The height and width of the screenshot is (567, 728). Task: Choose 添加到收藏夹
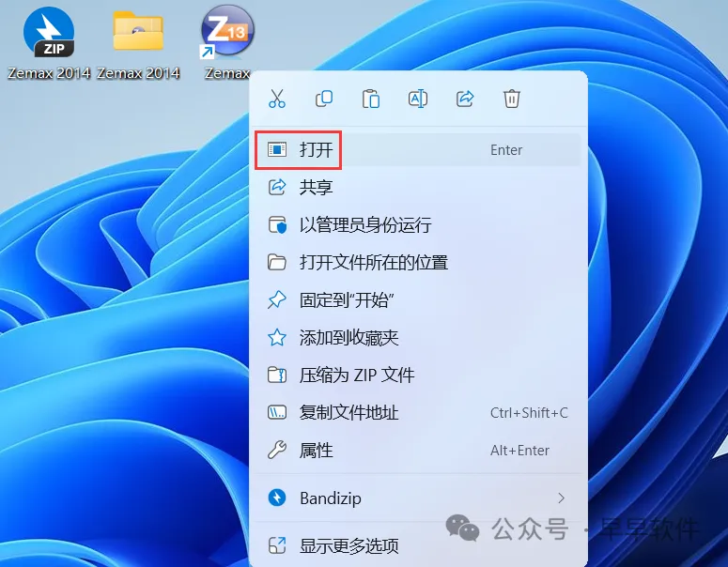(x=418, y=338)
